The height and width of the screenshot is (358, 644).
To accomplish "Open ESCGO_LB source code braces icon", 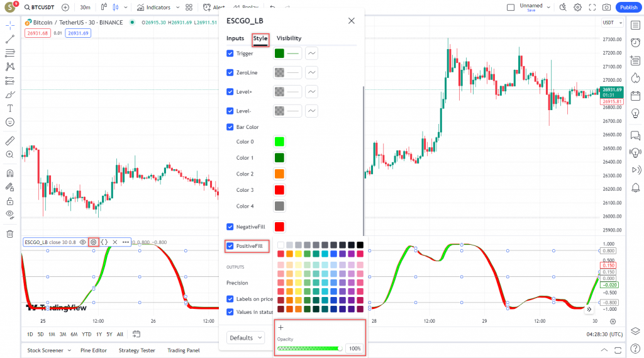I will click(104, 242).
